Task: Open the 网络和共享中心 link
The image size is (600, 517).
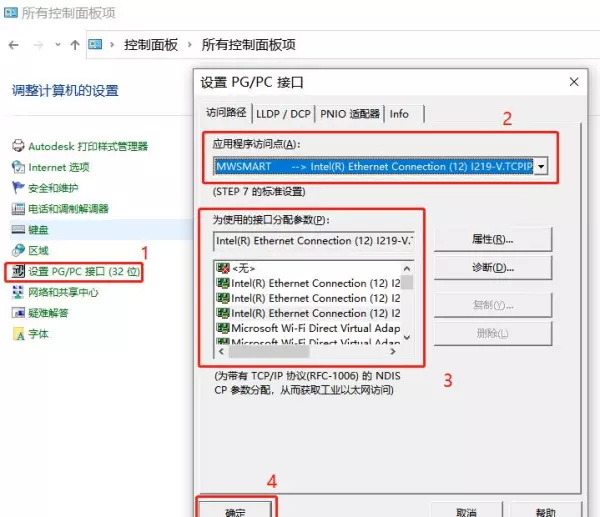Action: [x=64, y=292]
